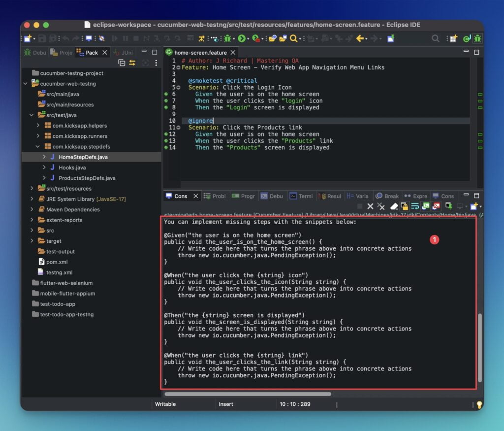Screen dimensions: 504x431
Task: Open the Open Perspective grid icon
Action: (453, 38)
